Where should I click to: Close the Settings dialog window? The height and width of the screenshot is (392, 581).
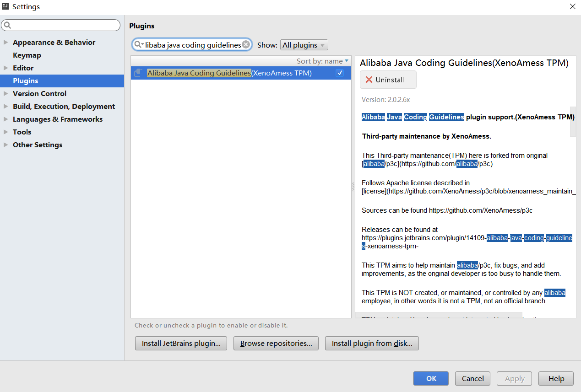[x=572, y=6]
